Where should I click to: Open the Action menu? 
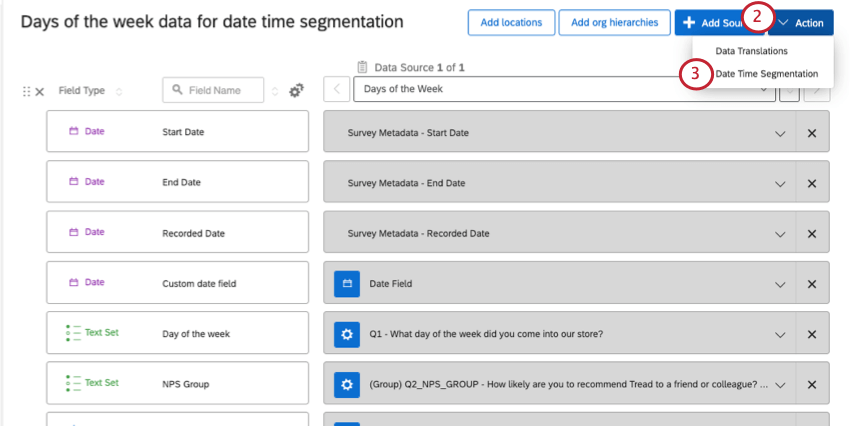(x=802, y=23)
